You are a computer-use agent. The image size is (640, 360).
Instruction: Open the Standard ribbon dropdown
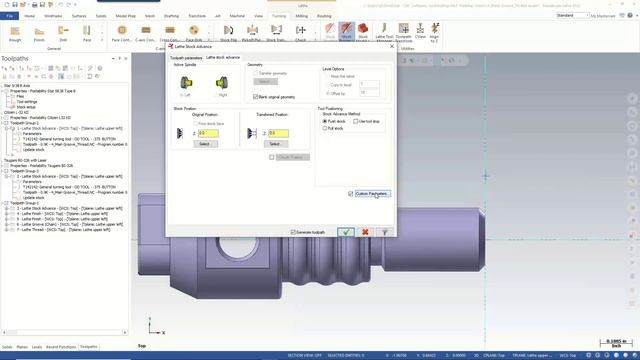(573, 16)
